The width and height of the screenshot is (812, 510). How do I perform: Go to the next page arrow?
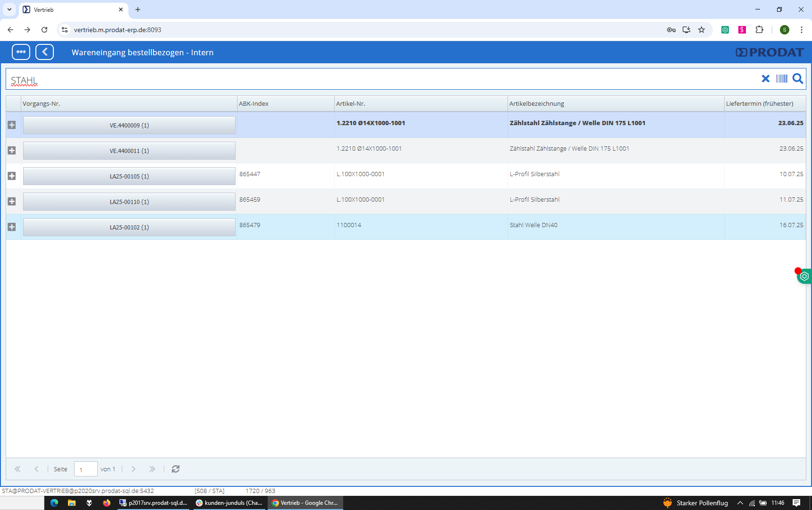(x=134, y=469)
